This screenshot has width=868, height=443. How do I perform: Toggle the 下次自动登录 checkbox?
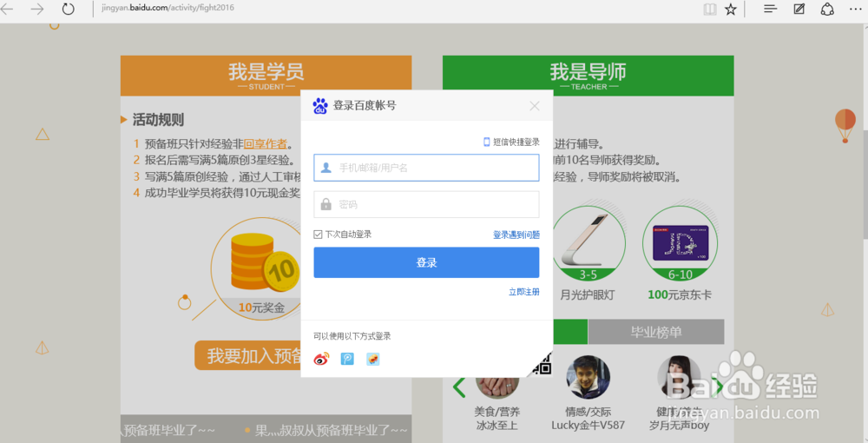pos(318,235)
